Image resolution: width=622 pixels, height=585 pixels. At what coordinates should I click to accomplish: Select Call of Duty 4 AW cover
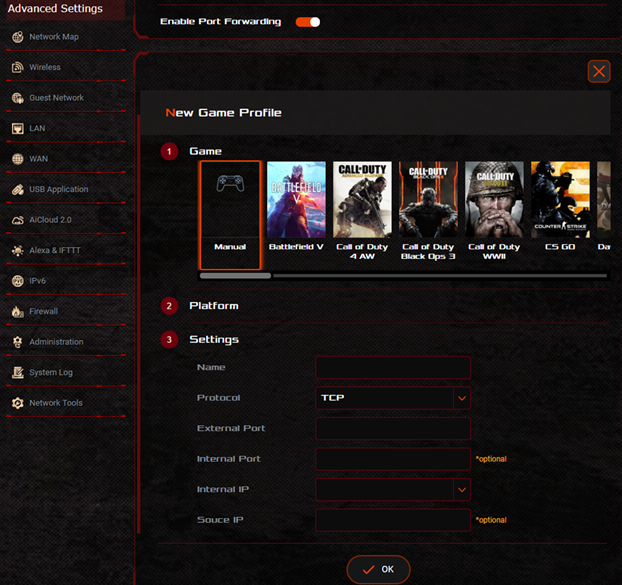tap(362, 199)
